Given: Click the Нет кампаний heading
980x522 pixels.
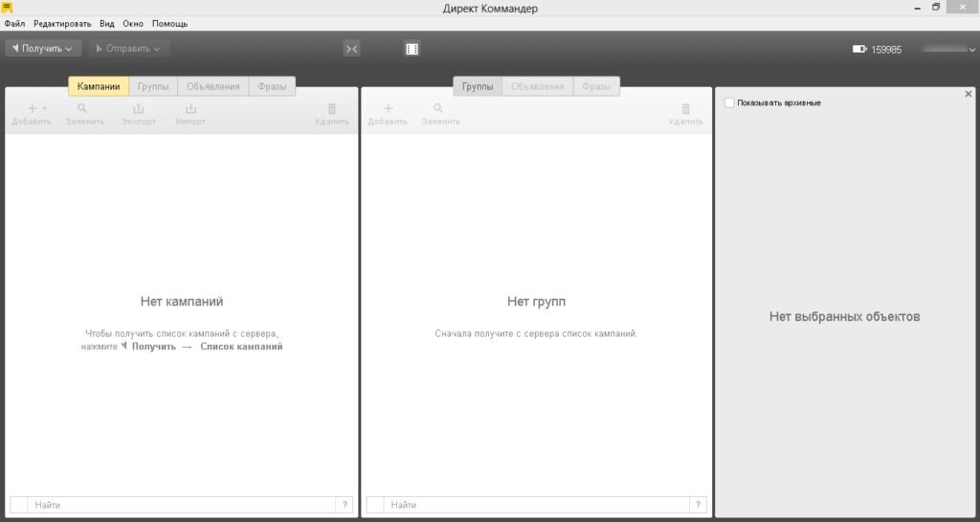Looking at the screenshot, I should coord(182,302).
